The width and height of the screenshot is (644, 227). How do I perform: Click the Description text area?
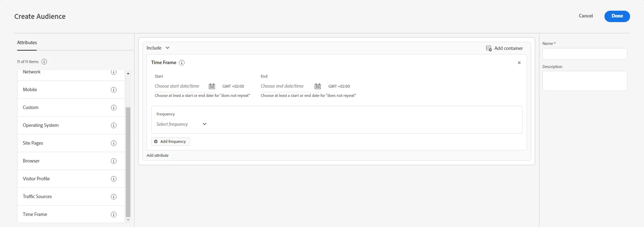(584, 81)
